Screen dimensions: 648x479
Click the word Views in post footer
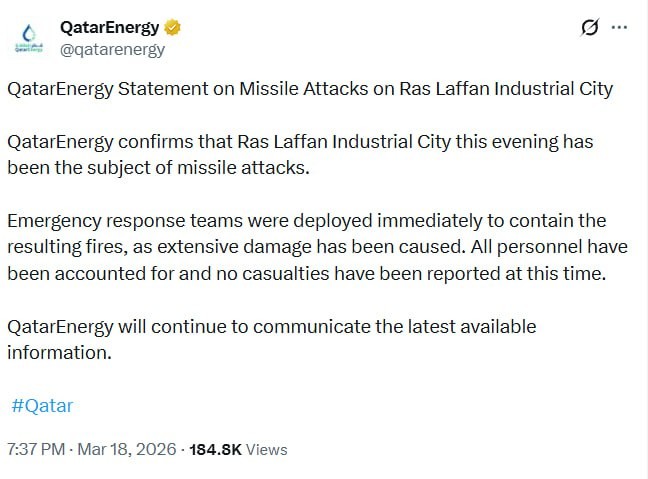[266, 450]
